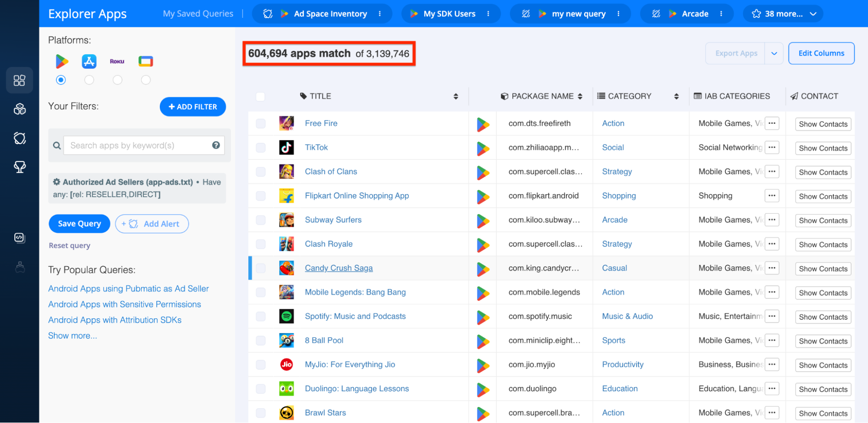The height and width of the screenshot is (423, 868).
Task: Click the Spotify app icon
Action: [x=287, y=316]
